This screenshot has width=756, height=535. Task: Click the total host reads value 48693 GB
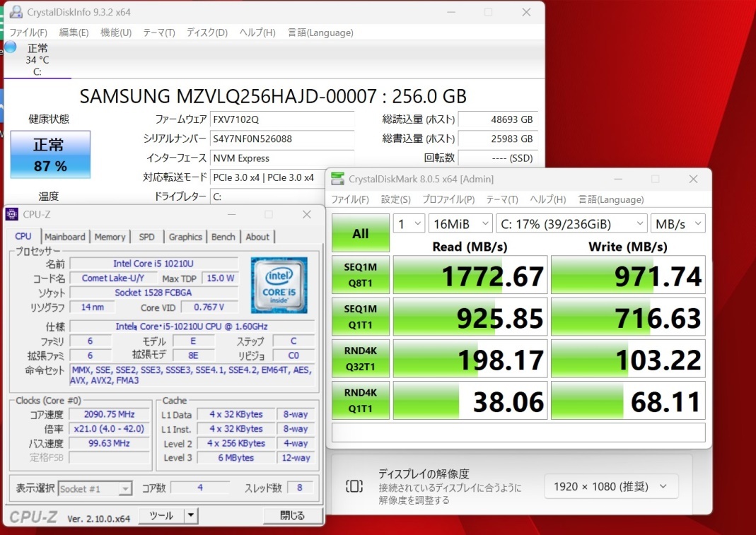(498, 119)
